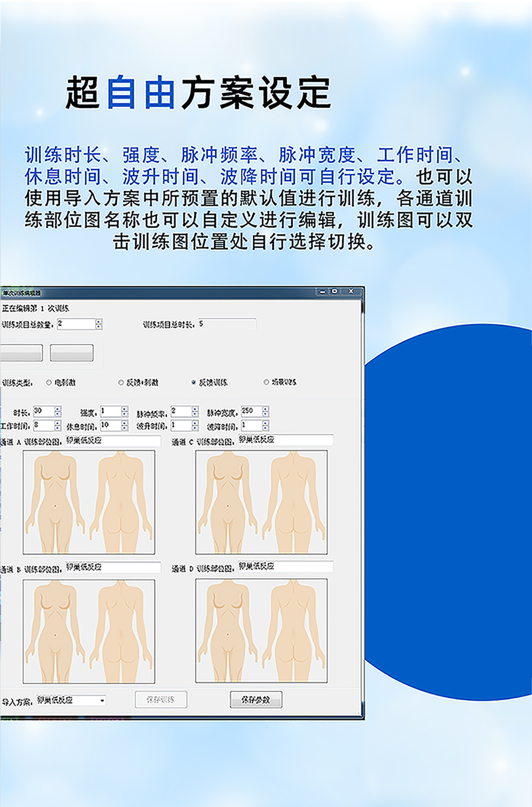Viewport: 532px width, 807px height.
Task: Open the 导入方案 dropdown list
Action: 102,701
